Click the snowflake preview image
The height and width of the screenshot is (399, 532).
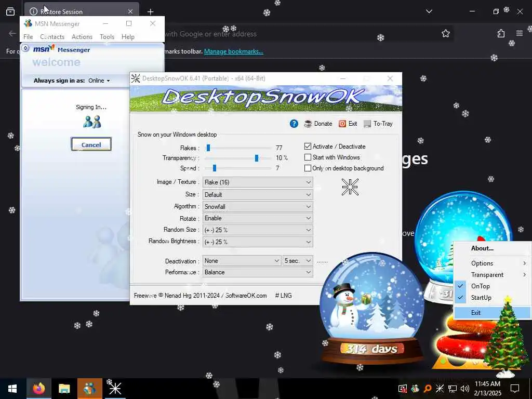click(350, 187)
